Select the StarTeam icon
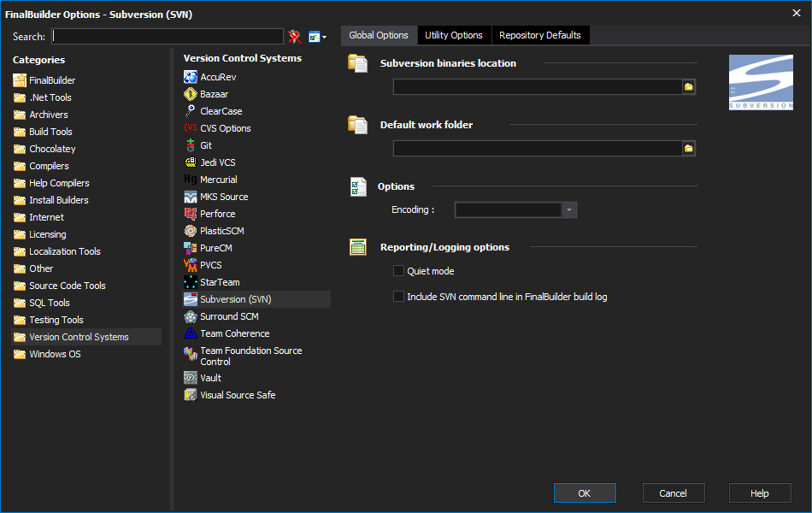The image size is (812, 513). tap(191, 282)
